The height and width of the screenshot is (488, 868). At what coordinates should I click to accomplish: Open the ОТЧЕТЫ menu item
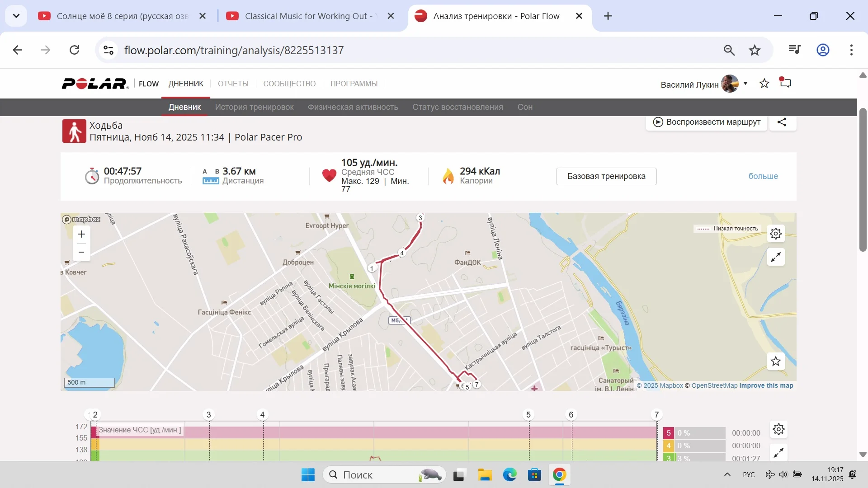(x=233, y=84)
